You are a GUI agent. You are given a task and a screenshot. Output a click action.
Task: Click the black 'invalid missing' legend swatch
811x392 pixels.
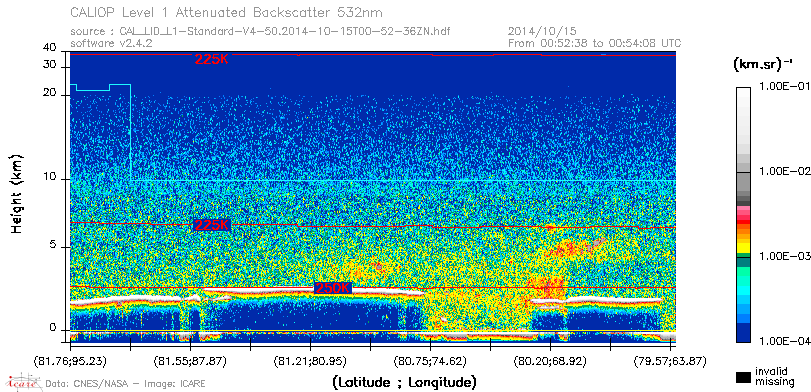[x=743, y=378]
